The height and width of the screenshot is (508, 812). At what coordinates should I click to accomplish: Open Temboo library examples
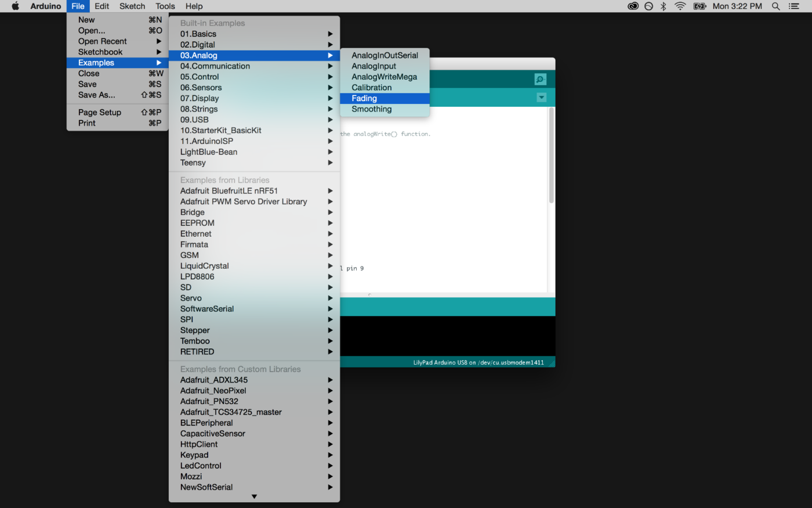click(254, 341)
